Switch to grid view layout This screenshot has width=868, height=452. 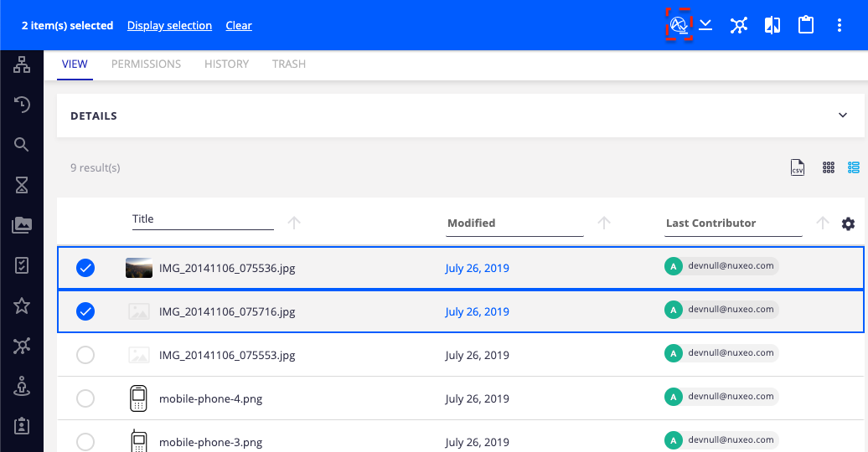(x=828, y=167)
